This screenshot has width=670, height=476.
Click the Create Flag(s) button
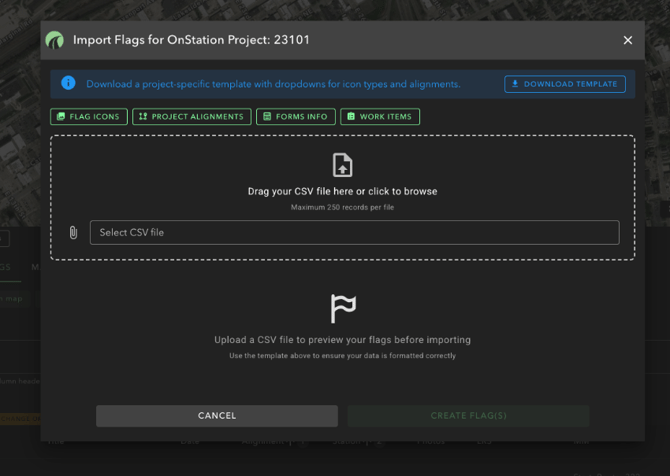click(468, 416)
